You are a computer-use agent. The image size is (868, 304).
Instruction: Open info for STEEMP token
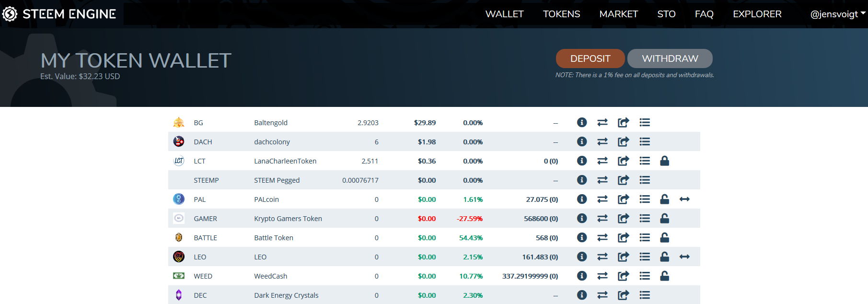582,180
